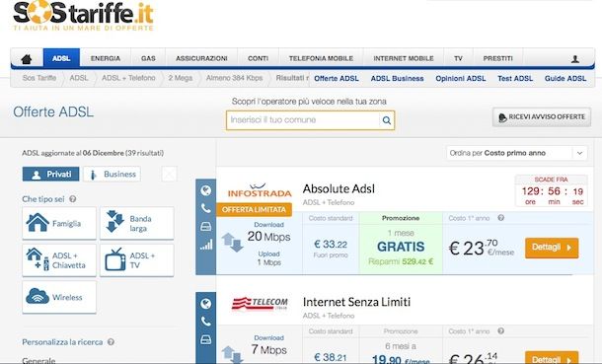
Task: Switch to Business customer type
Action: (x=112, y=175)
